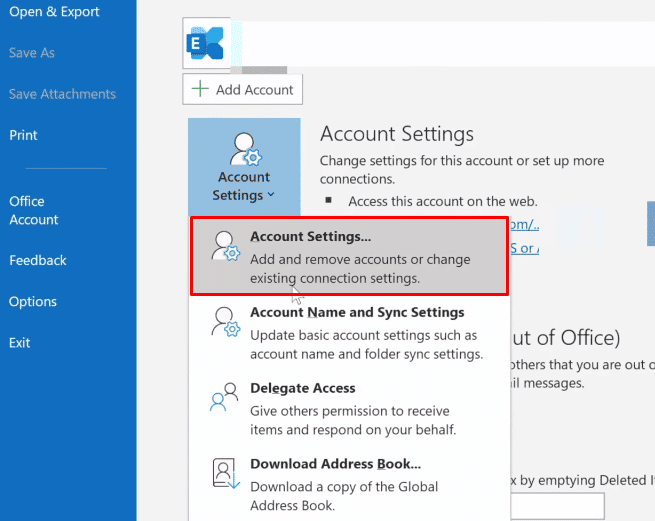
Task: Click the Account Settings section heading
Action: tap(397, 134)
